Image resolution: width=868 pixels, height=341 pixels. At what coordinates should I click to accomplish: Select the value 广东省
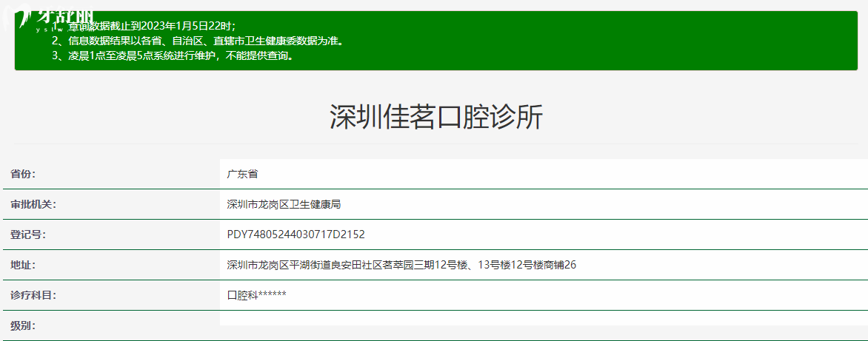[242, 174]
